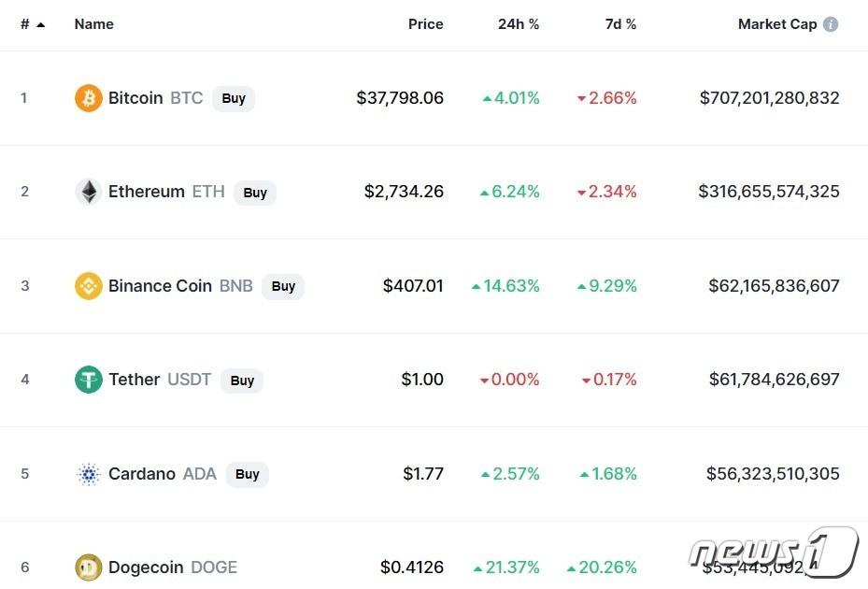868x589 pixels.
Task: Select the Bitcoin price cell $37,798.06
Action: tap(400, 98)
